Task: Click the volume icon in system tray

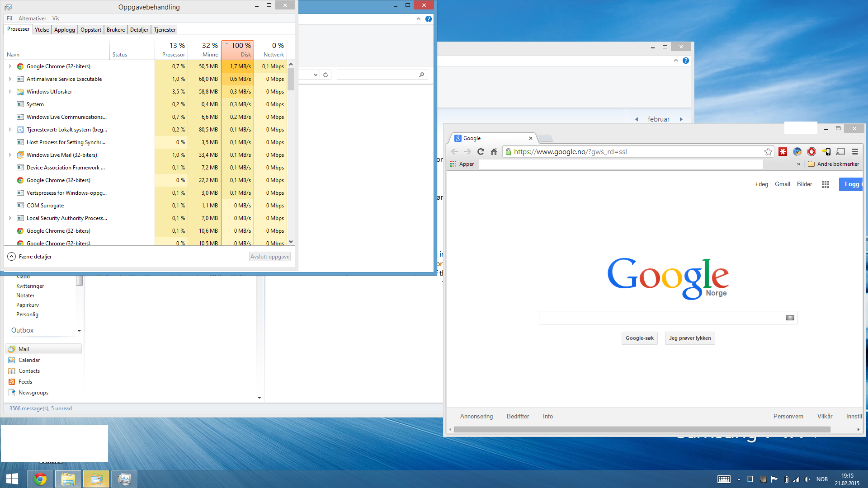Action: tap(807, 479)
